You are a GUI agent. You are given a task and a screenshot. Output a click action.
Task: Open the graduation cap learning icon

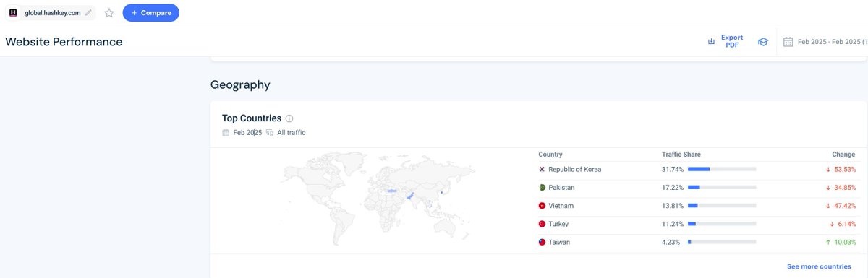tap(762, 42)
